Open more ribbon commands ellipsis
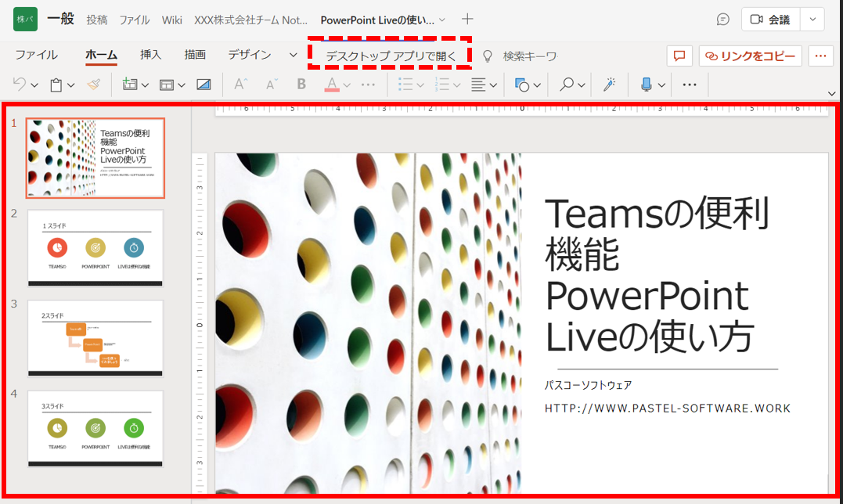This screenshot has width=843, height=504. pyautogui.click(x=690, y=85)
